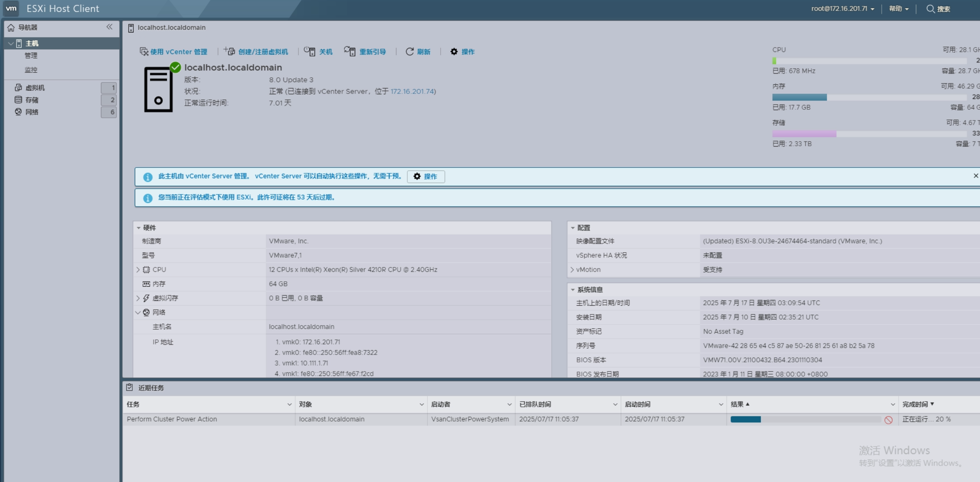The width and height of the screenshot is (980, 482).
Task: Collapse the 网络 row in hardware section
Action: tap(138, 313)
